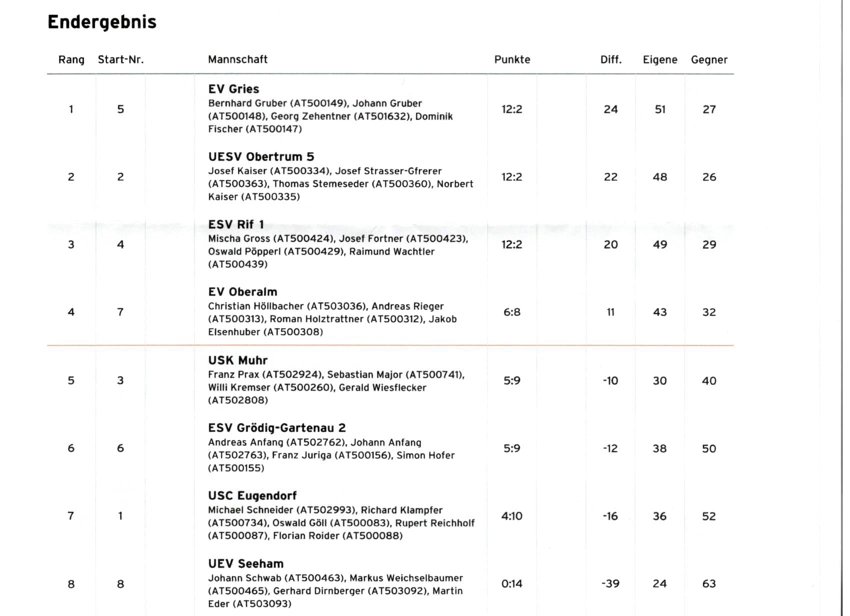Viewport: 850px width, 616px height.
Task: Select the Start-Nr. column header
Action: click(120, 59)
